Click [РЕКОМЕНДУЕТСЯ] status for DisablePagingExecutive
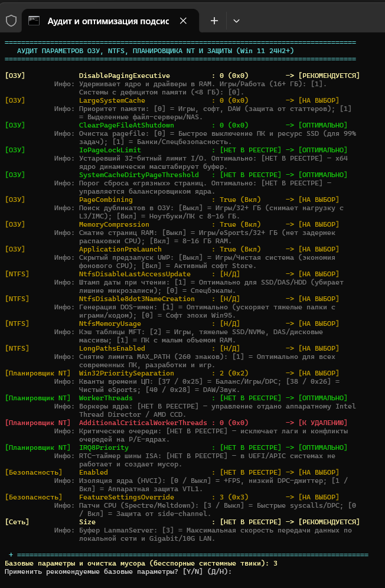Screen dimensions: 385x588 [x=329, y=76]
